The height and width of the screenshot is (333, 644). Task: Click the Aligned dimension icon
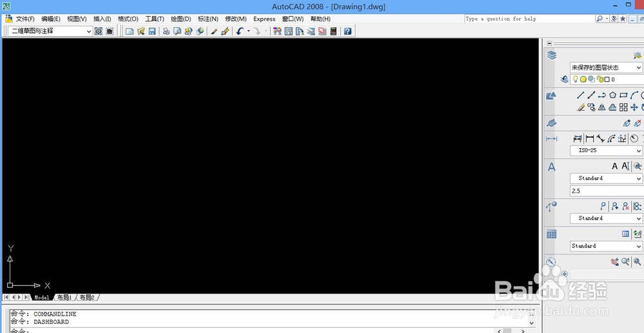600,138
